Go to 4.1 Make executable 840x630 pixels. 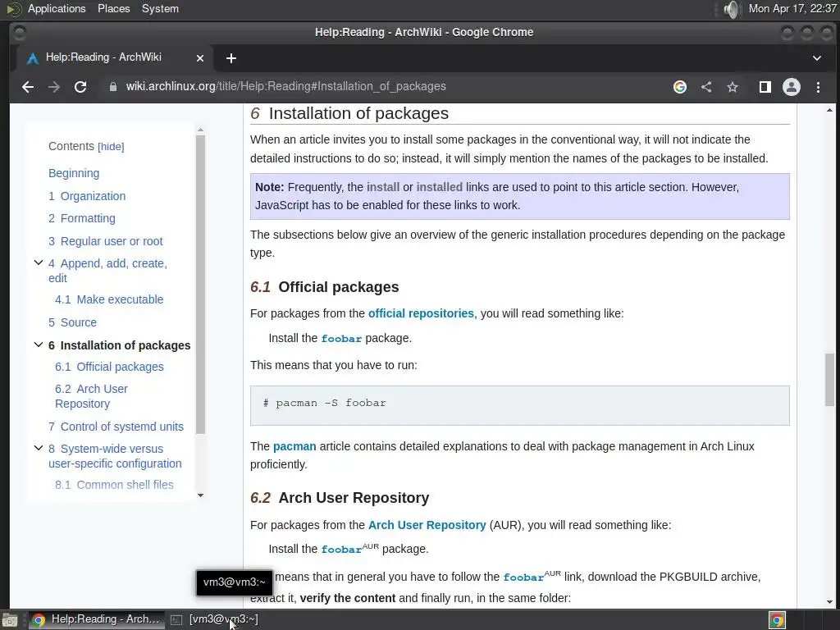[109, 299]
